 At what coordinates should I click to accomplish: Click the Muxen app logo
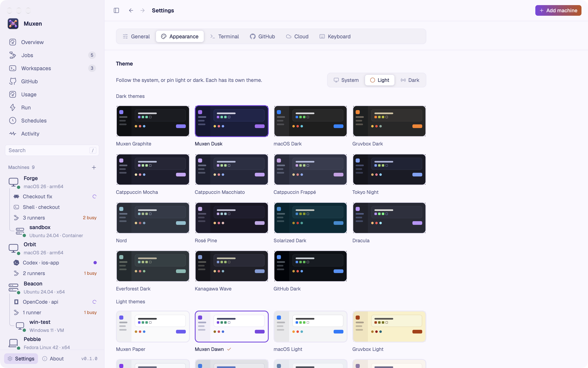[x=13, y=24]
